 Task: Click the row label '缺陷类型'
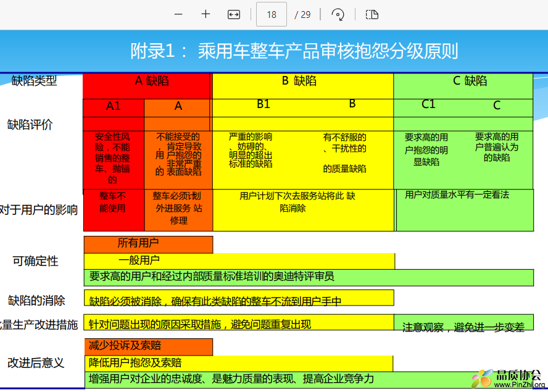pyautogui.click(x=35, y=81)
